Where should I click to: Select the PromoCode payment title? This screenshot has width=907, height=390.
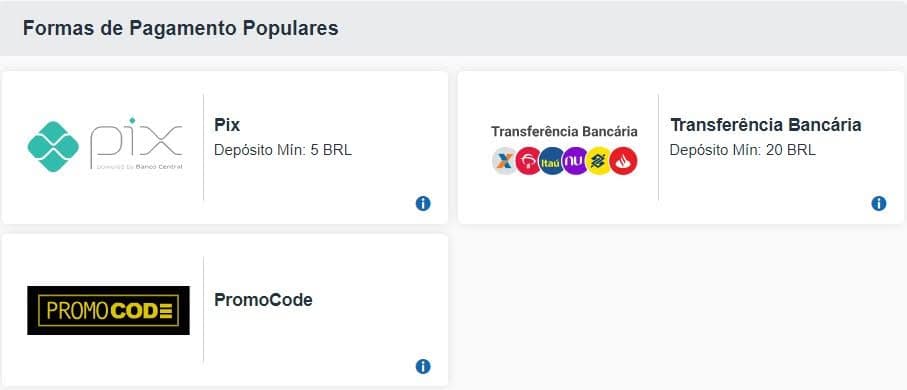pos(263,300)
